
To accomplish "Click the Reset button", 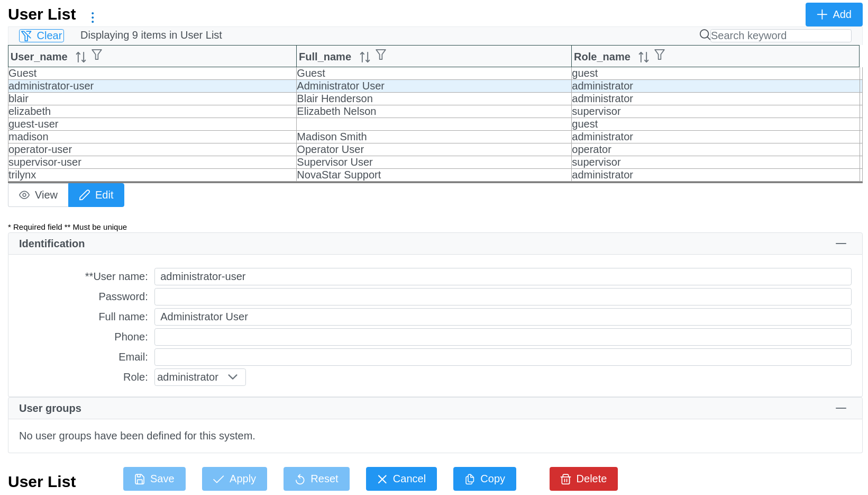I will pyautogui.click(x=316, y=479).
